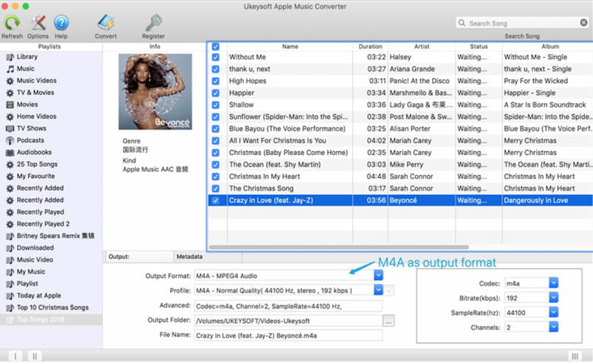Click the bottom-left double-bar button
This screenshot has width=593, height=364.
click(35, 356)
